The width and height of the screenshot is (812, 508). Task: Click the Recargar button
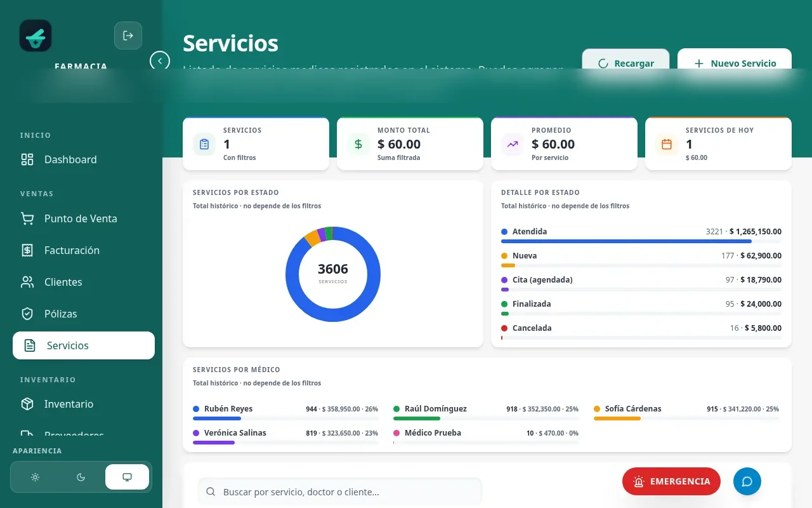(x=625, y=63)
